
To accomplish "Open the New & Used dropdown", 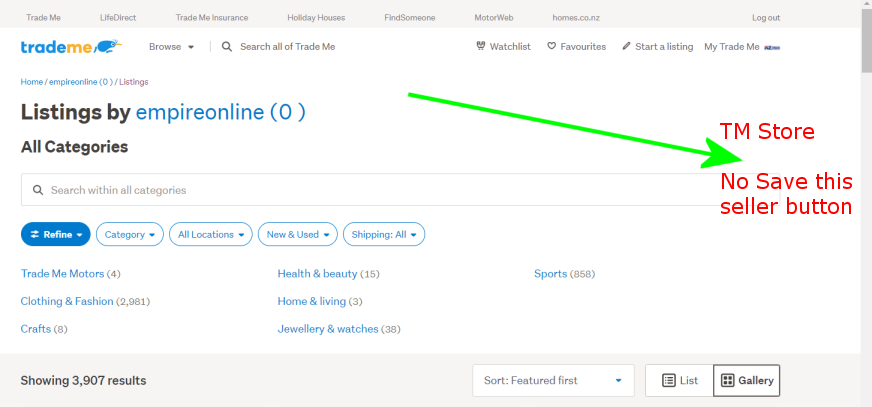I will click(x=297, y=234).
